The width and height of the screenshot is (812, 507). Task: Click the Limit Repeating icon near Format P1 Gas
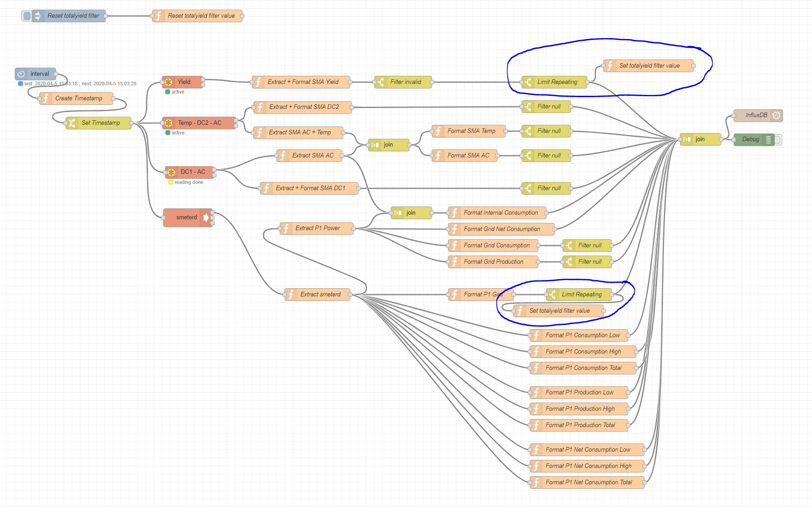click(552, 295)
